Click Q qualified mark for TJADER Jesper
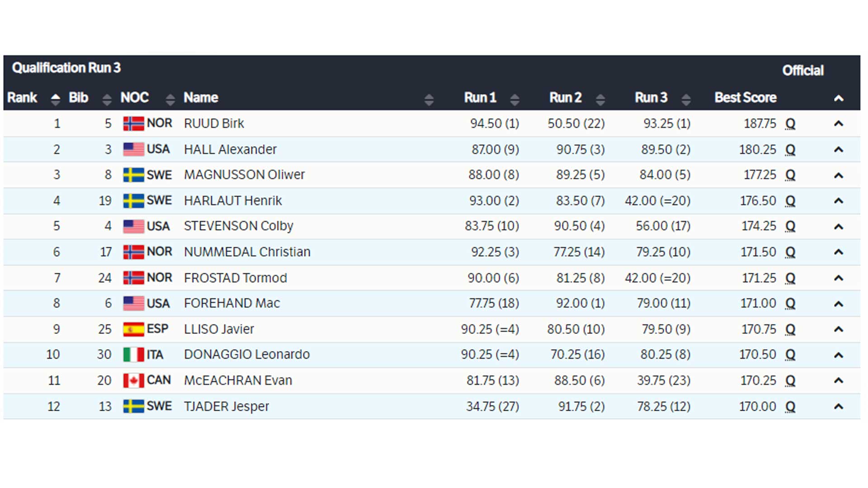This screenshot has height=488, width=868. coord(790,407)
